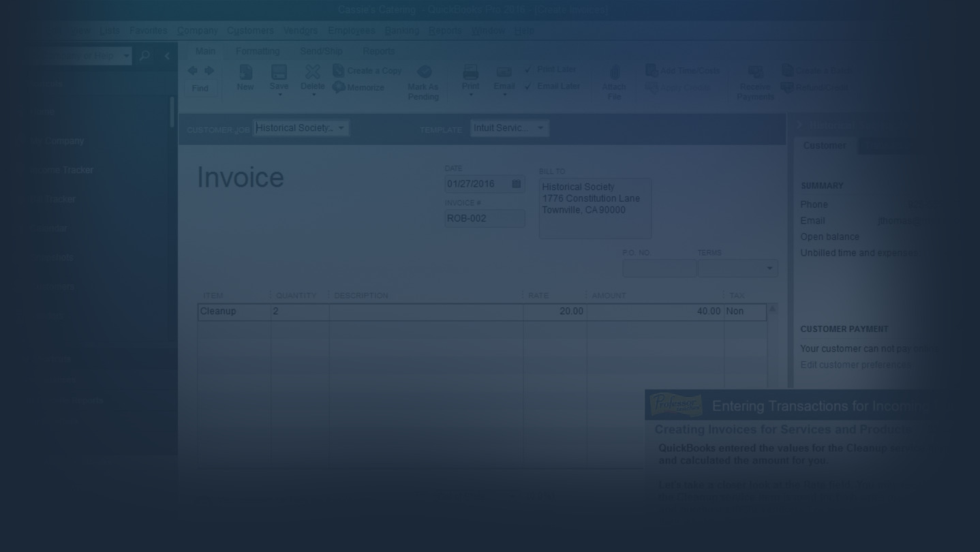This screenshot has height=552, width=980.
Task: Click the Delete X icon
Action: click(x=312, y=72)
